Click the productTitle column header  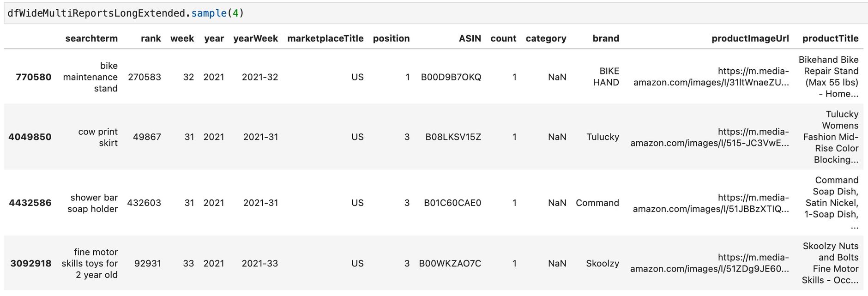[831, 38]
